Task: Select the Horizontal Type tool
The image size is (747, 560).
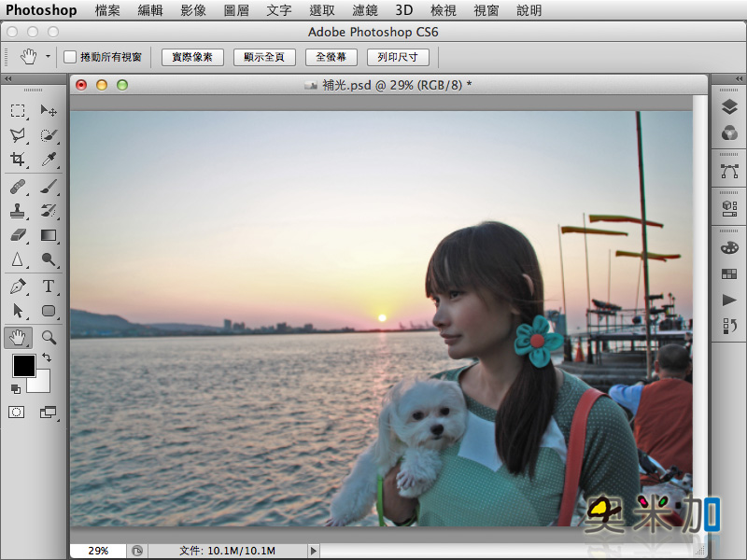Action: coord(49,286)
